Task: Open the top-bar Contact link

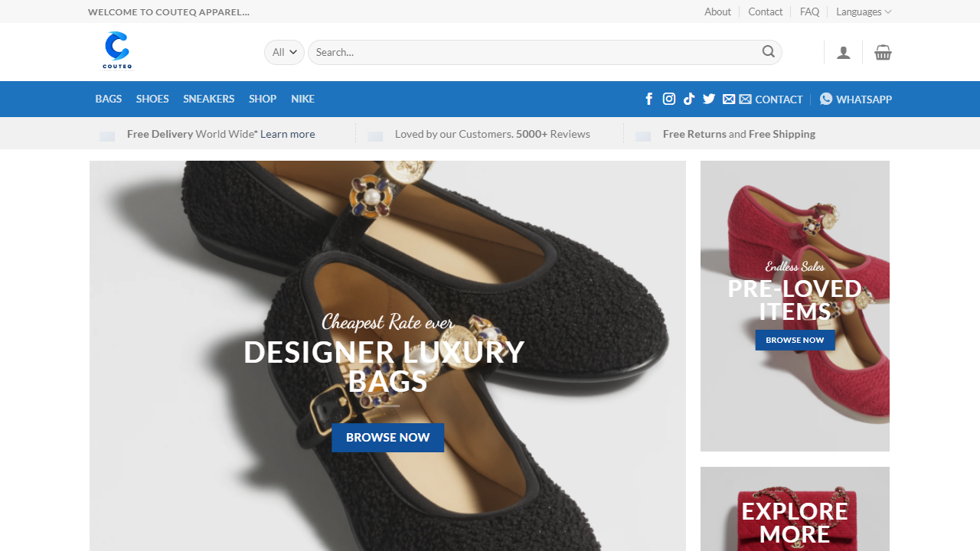Action: 766,11
